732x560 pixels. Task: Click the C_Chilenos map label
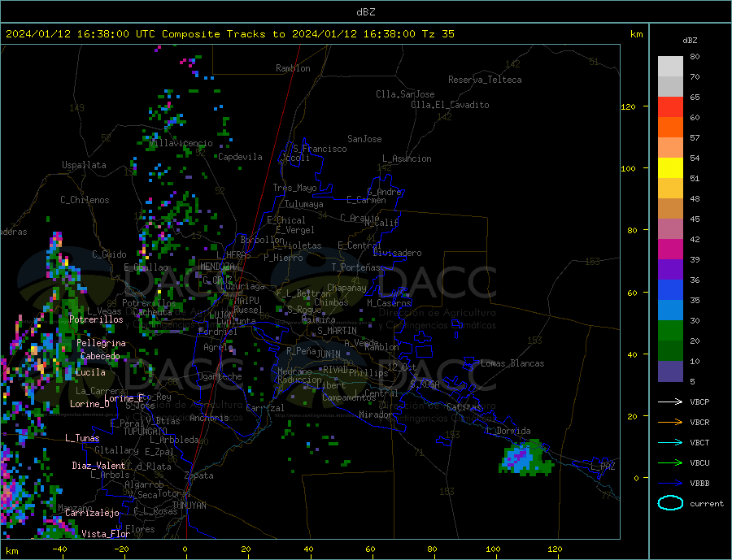tap(85, 200)
